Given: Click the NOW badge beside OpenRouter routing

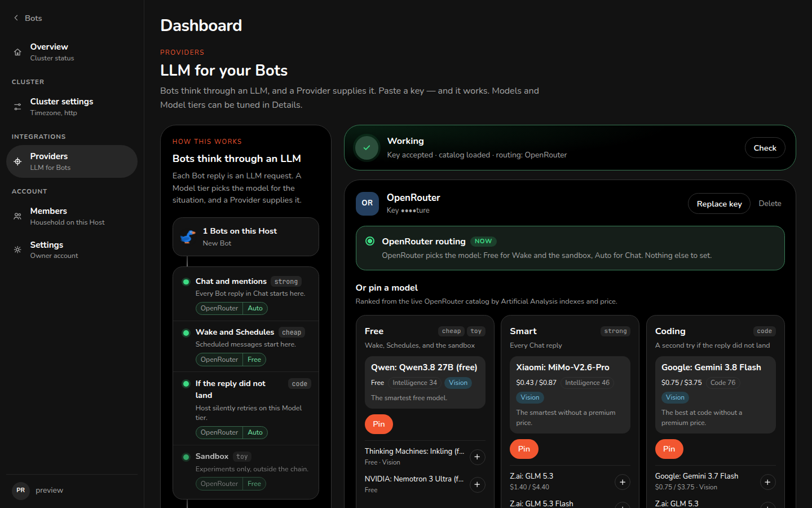Looking at the screenshot, I should click(x=483, y=241).
